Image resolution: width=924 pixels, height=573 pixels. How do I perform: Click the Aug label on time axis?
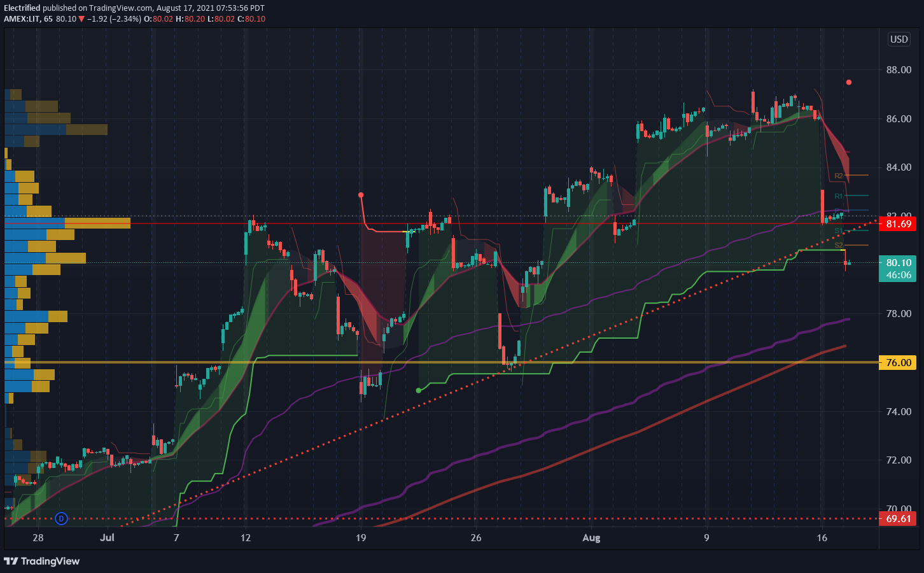pos(591,538)
